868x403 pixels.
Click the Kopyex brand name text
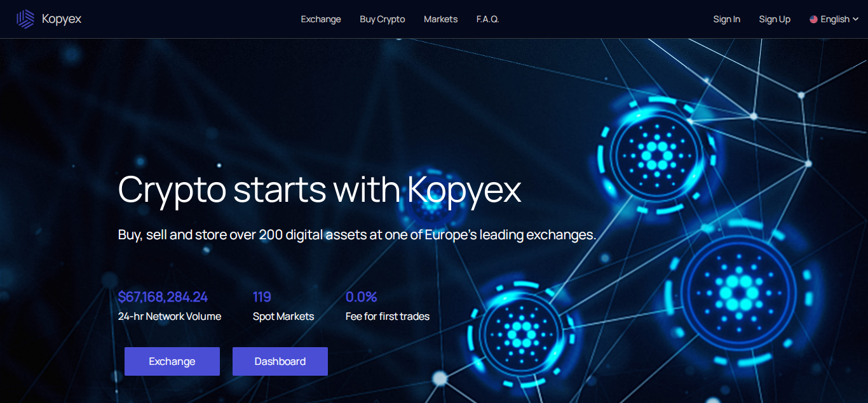[x=62, y=20]
